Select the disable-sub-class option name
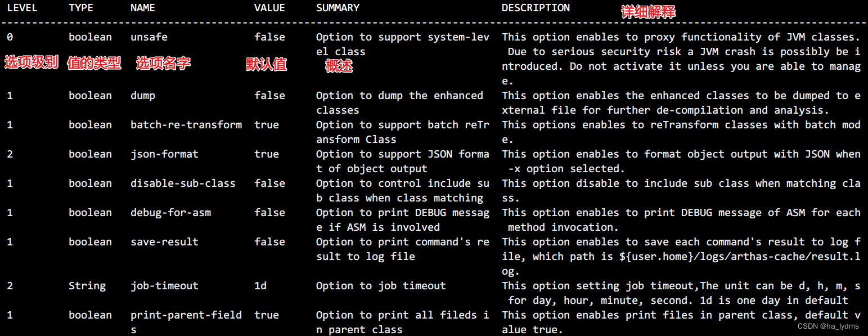Image resolution: width=868 pixels, height=336 pixels. click(x=183, y=183)
